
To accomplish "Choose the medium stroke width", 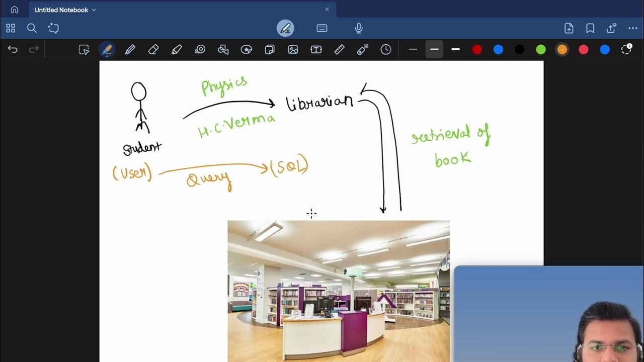I will [x=434, y=49].
